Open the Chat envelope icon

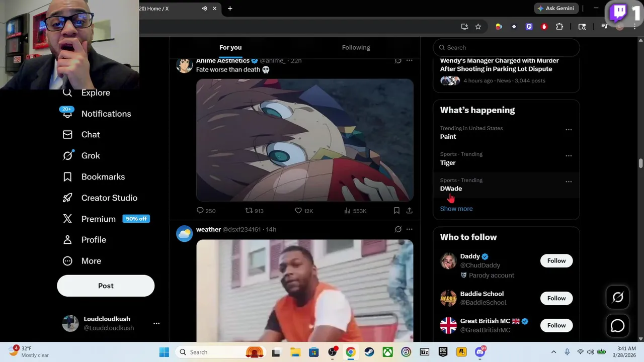[x=67, y=135]
